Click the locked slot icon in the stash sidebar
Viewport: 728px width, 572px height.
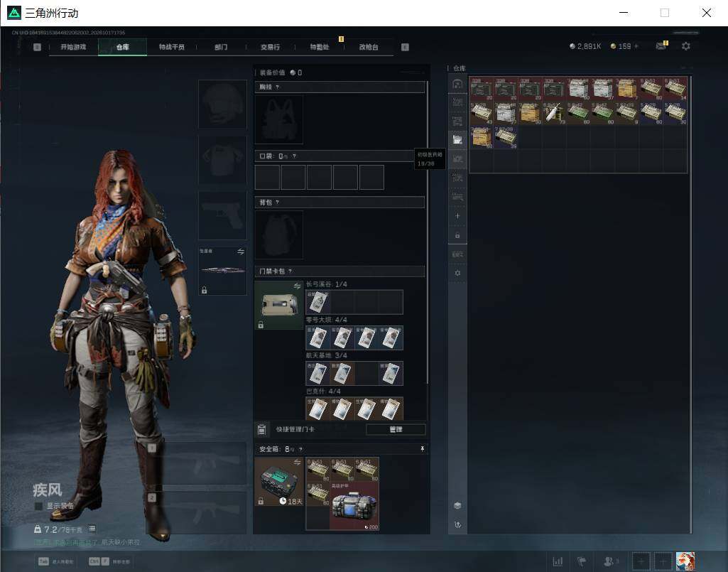click(457, 236)
